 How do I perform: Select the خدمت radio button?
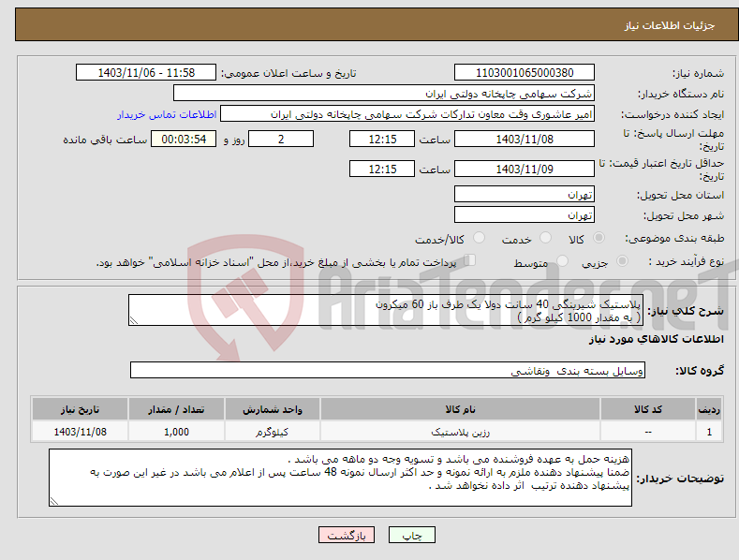[x=545, y=238]
